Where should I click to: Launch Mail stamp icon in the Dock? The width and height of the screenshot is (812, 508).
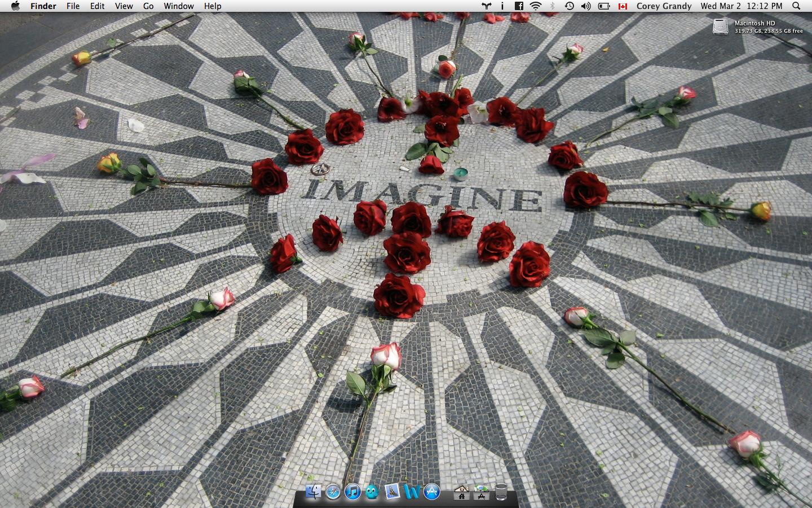pyautogui.click(x=392, y=492)
